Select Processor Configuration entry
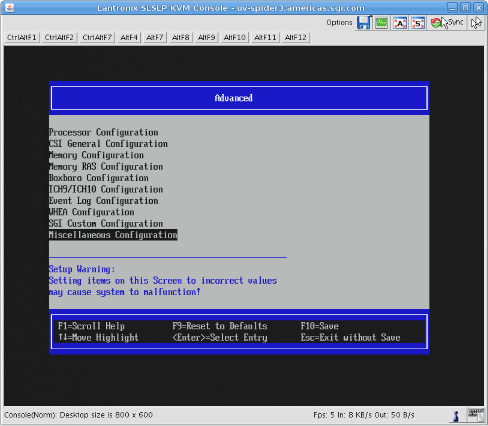Screen dimensions: 488x426 click(x=104, y=132)
